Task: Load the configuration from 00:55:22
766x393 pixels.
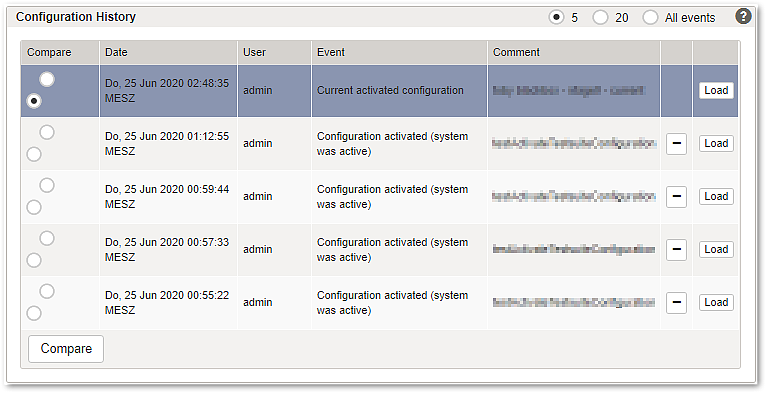Action: coord(716,303)
